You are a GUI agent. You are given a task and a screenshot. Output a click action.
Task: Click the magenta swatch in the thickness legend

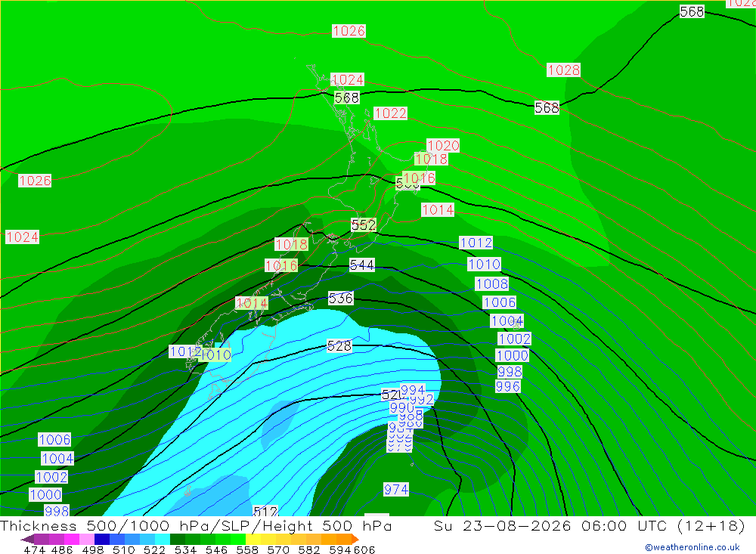point(71,539)
